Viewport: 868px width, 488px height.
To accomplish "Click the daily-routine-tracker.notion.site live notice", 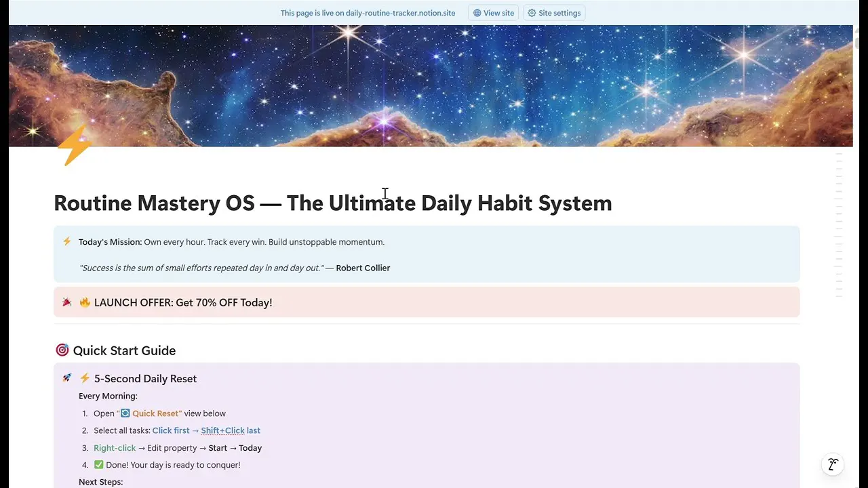I will click(x=368, y=13).
